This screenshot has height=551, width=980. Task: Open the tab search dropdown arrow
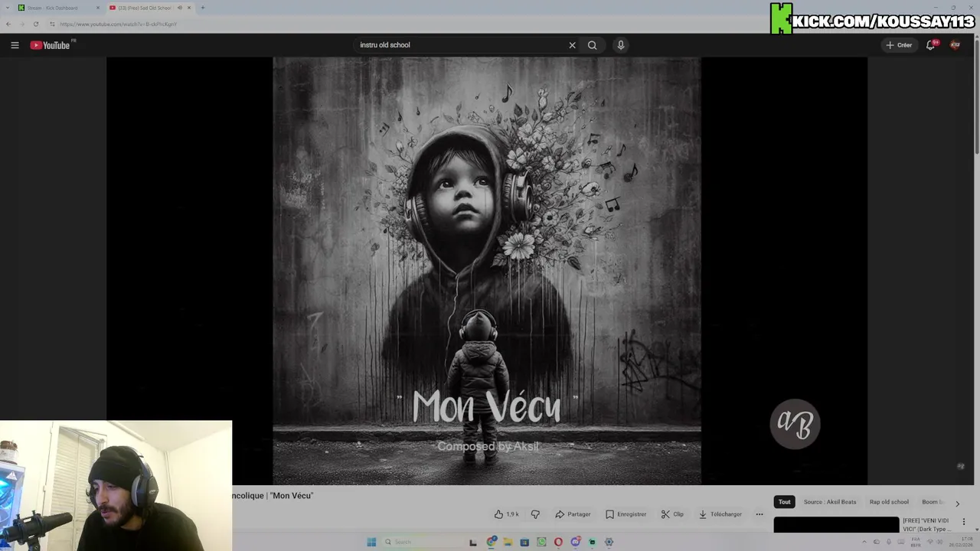click(6, 8)
